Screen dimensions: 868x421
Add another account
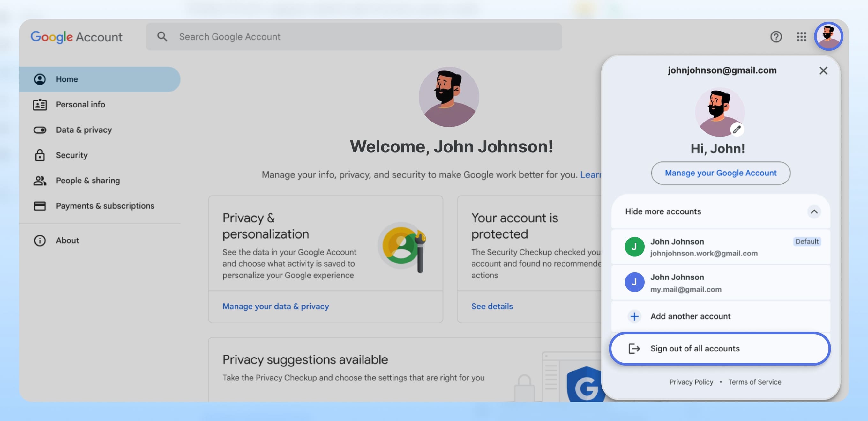pos(691,316)
